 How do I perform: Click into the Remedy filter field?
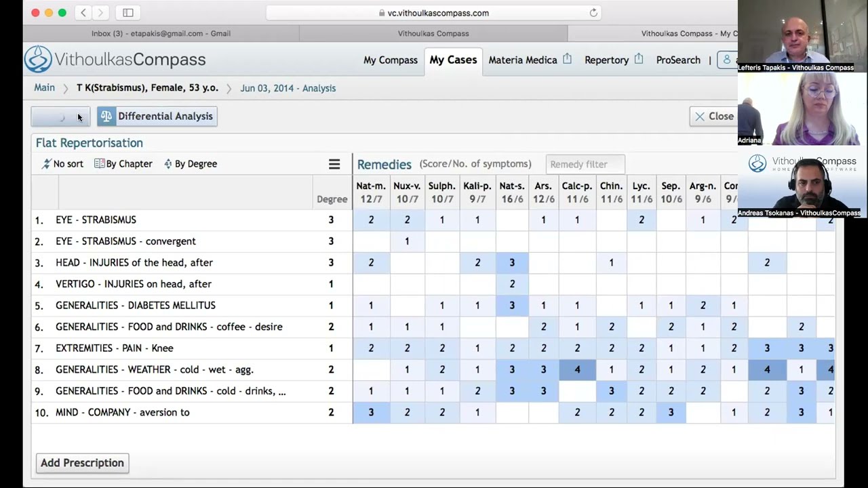point(585,164)
